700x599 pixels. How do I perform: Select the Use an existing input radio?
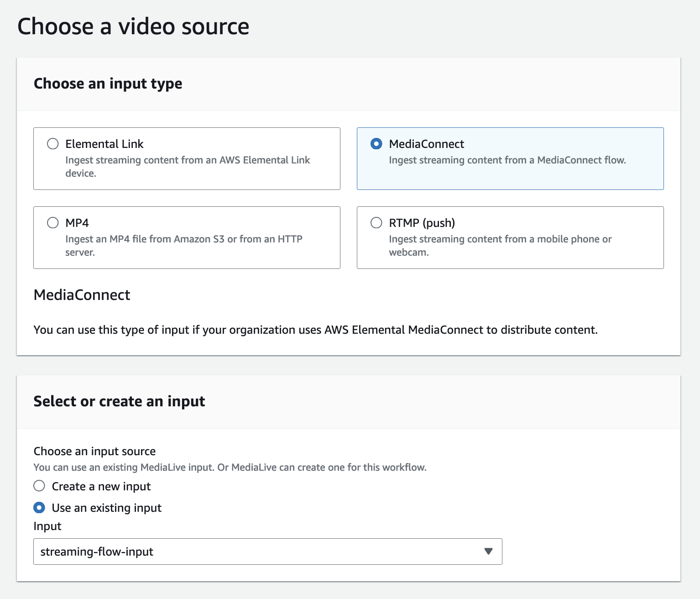[39, 507]
